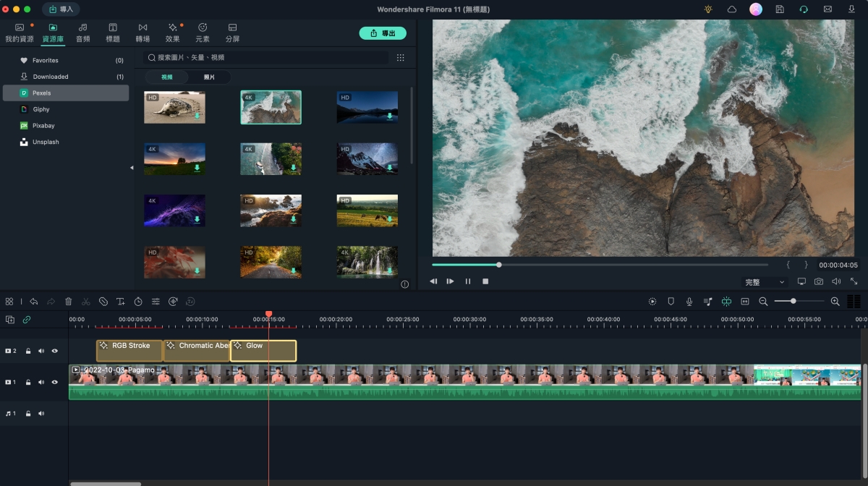
Task: Click the trash delete icon in timeline toolbar
Action: 69,302
